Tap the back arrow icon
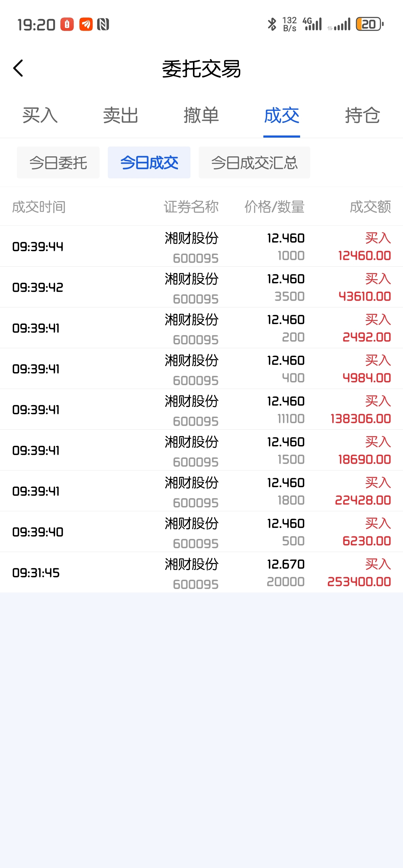Viewport: 403px width, 868px height. click(18, 68)
